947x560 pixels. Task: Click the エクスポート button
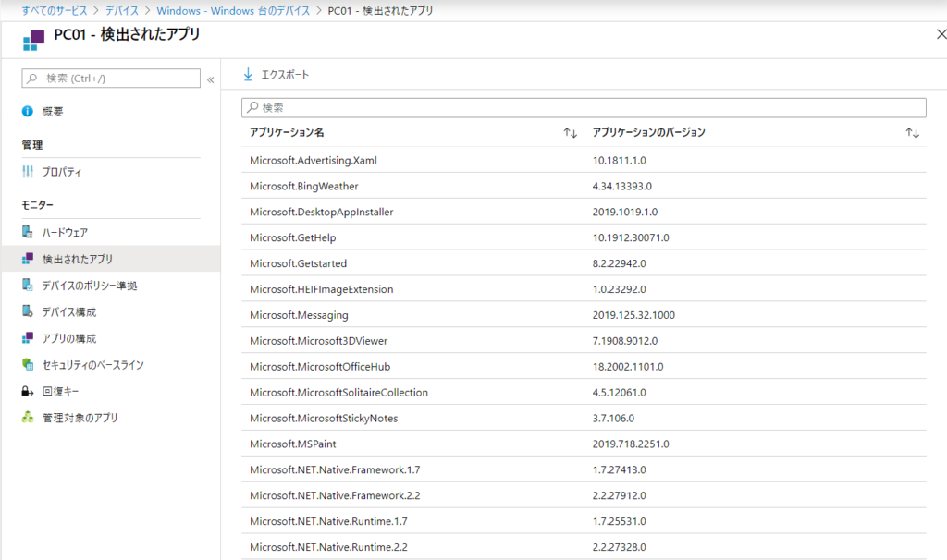[x=276, y=74]
